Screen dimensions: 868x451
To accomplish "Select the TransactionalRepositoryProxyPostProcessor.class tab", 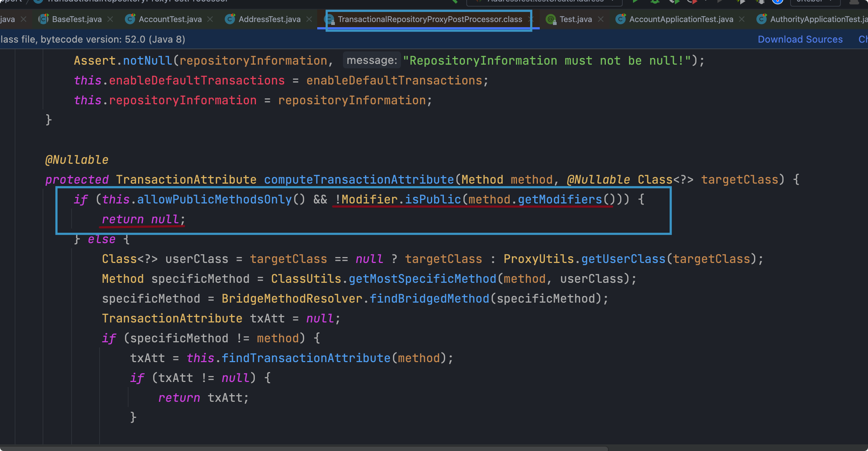I will [430, 19].
